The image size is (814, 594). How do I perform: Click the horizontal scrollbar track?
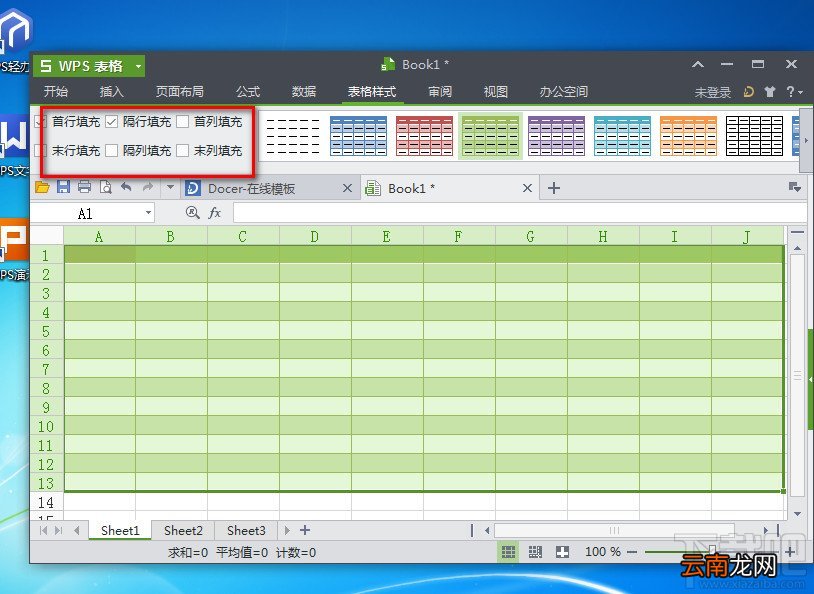[614, 530]
